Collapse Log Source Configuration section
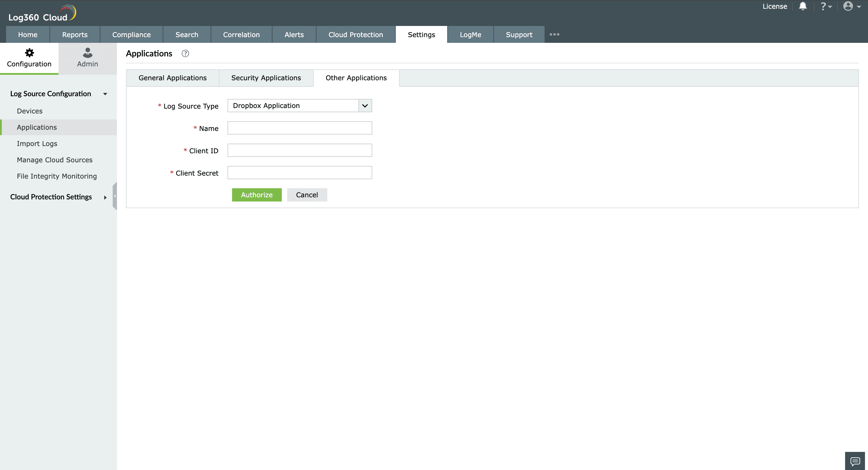The width and height of the screenshot is (868, 470). pyautogui.click(x=105, y=94)
